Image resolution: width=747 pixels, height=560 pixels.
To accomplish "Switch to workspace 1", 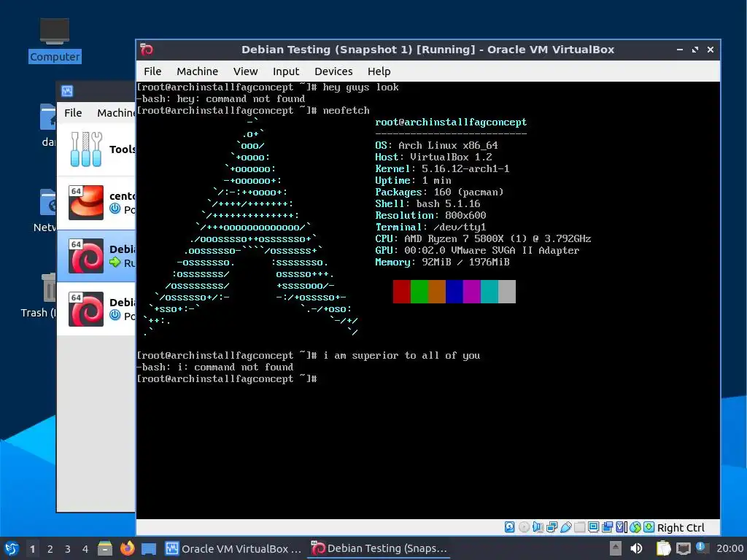I will click(32, 549).
